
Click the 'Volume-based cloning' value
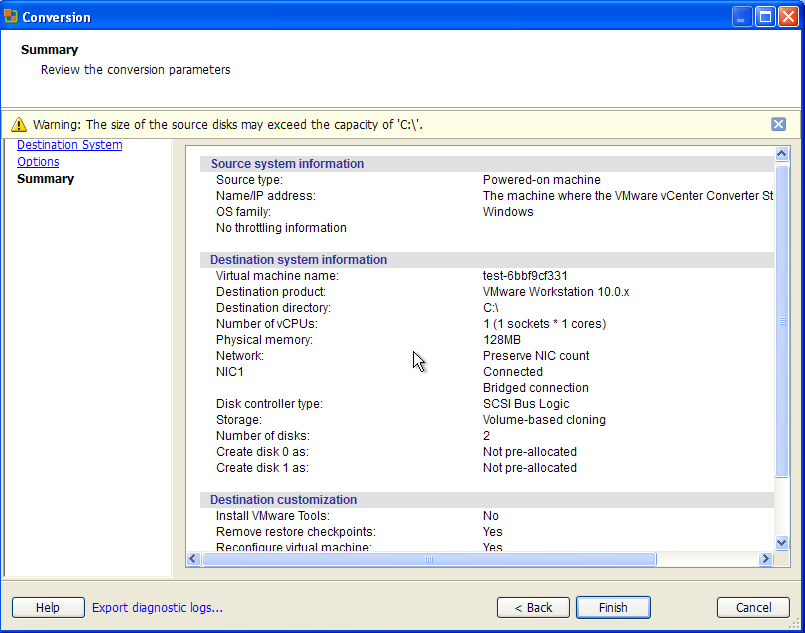544,420
